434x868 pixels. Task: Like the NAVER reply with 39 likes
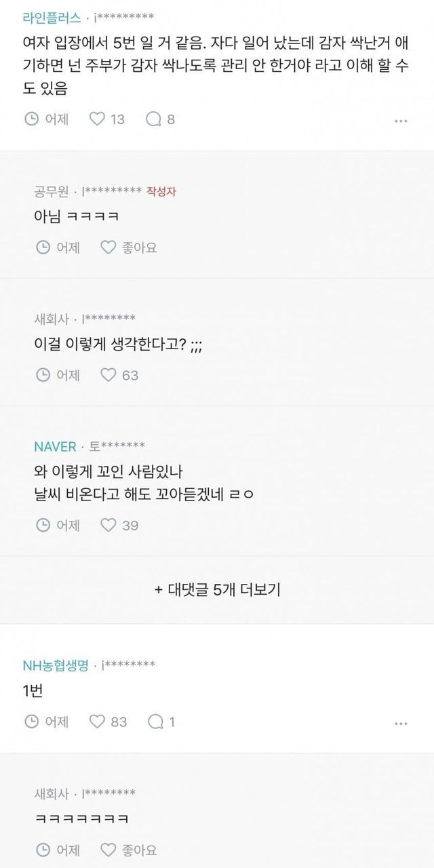point(108,525)
